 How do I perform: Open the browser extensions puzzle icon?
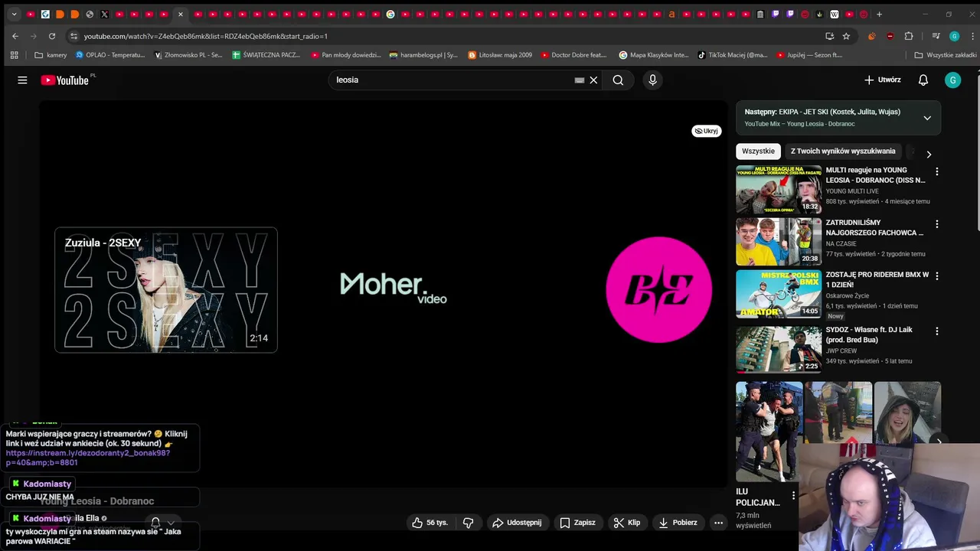coord(909,36)
